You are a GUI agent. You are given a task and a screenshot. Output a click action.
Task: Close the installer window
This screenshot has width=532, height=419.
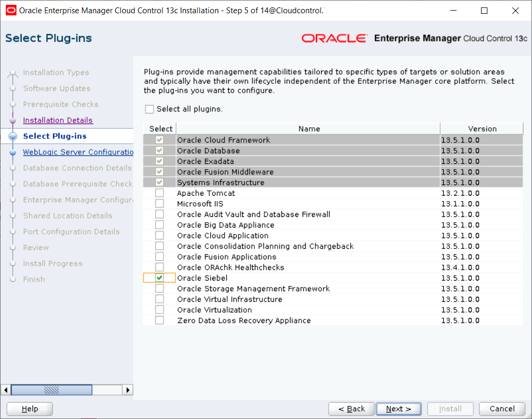pos(516,11)
